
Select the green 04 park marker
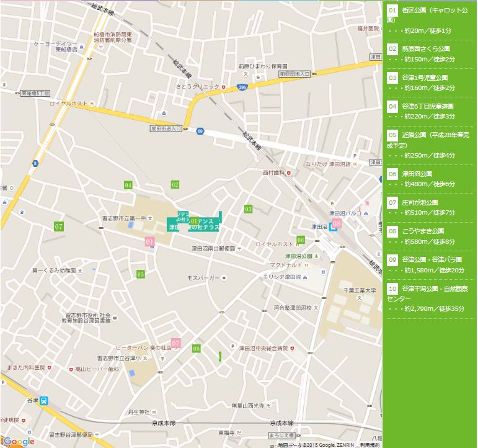[x=128, y=185]
